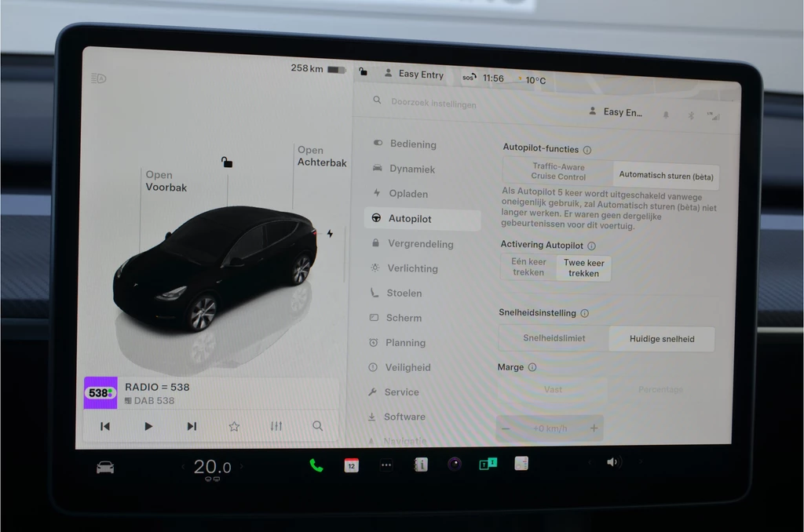This screenshot has height=532, width=804.
Task: Favorite the station with star icon
Action: click(234, 426)
